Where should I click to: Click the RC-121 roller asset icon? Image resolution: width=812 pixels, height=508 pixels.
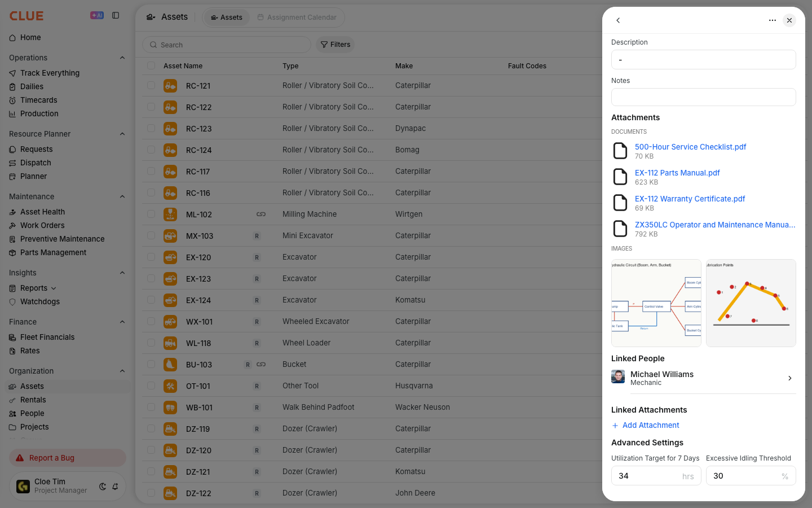pos(170,86)
